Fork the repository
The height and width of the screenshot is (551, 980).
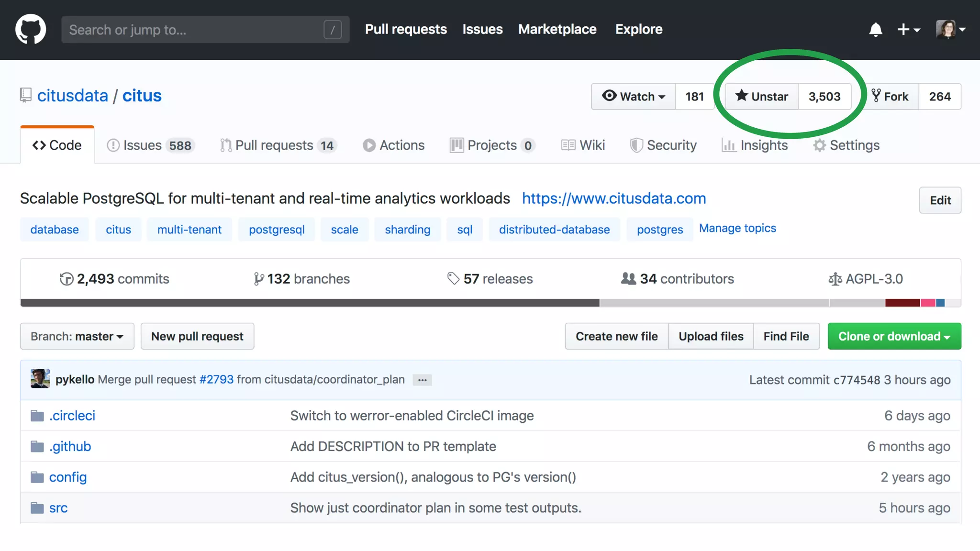pos(891,97)
